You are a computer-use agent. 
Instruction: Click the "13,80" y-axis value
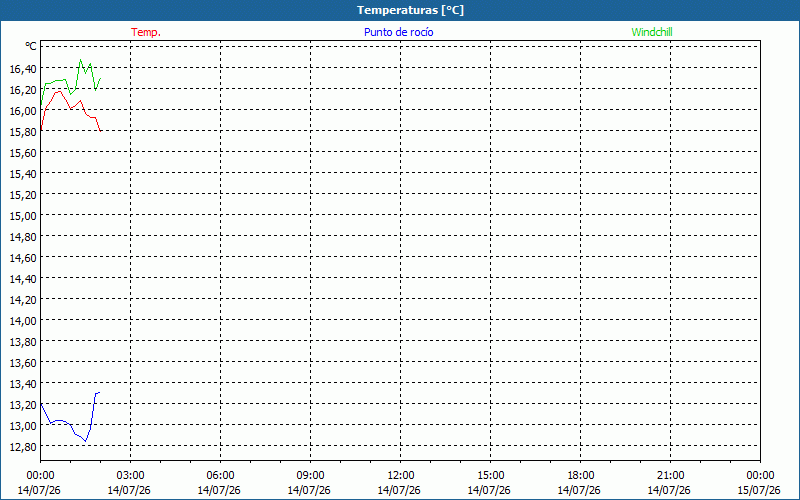23,342
